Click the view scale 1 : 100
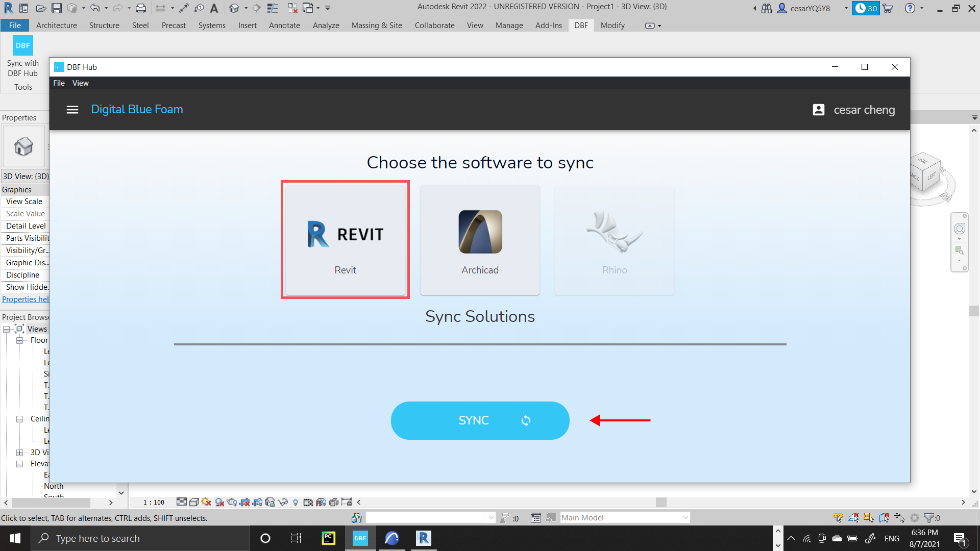This screenshot has height=551, width=980. (x=154, y=503)
